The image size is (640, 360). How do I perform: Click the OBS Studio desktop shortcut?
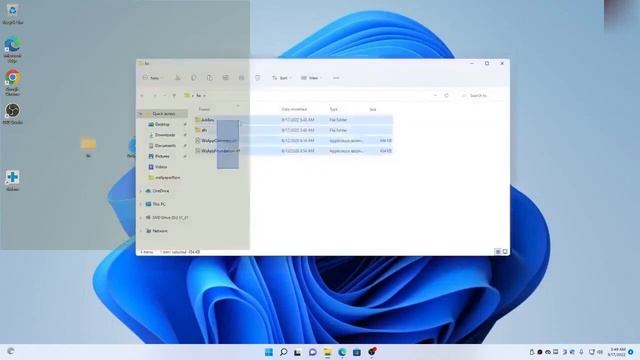(x=13, y=113)
